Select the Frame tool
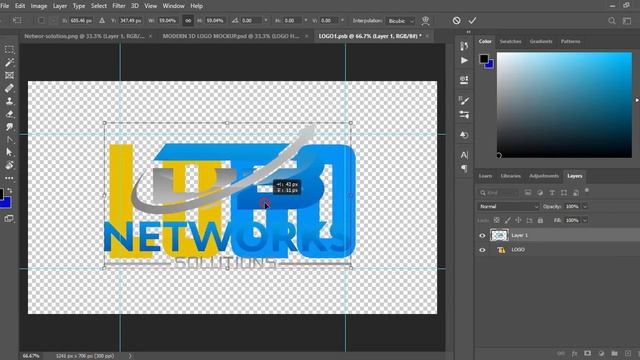The width and height of the screenshot is (640, 360). click(x=9, y=75)
